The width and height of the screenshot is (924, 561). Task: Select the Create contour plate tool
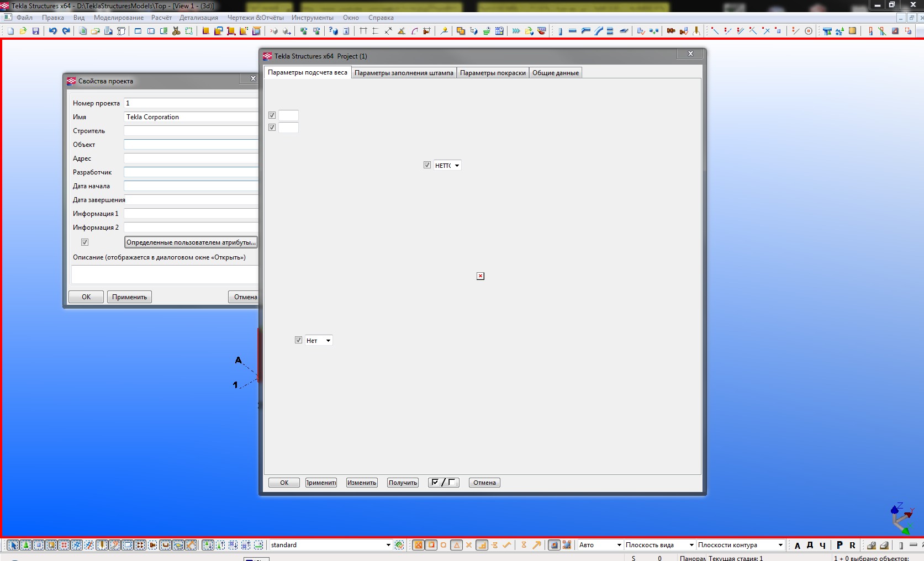point(624,31)
